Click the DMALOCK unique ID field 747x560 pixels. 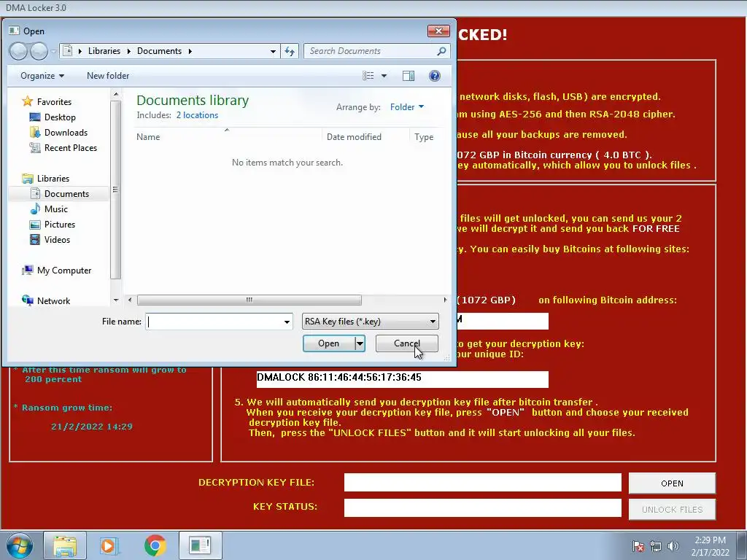pyautogui.click(x=402, y=379)
